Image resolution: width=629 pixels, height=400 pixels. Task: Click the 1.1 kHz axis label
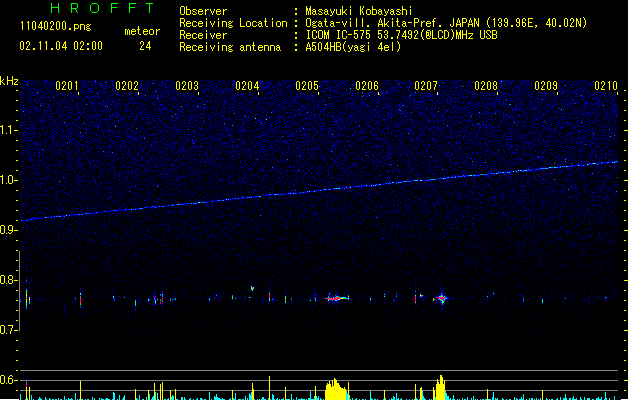click(9, 130)
